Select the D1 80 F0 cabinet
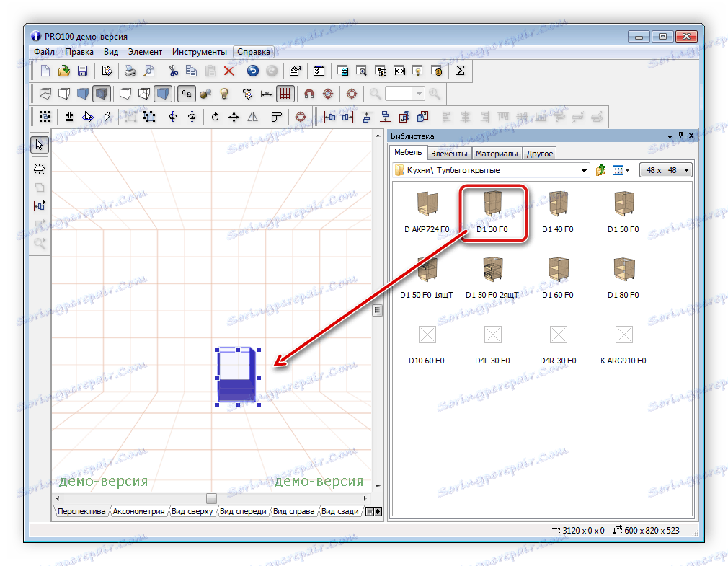Screen dimensions: 728x566 (623, 278)
